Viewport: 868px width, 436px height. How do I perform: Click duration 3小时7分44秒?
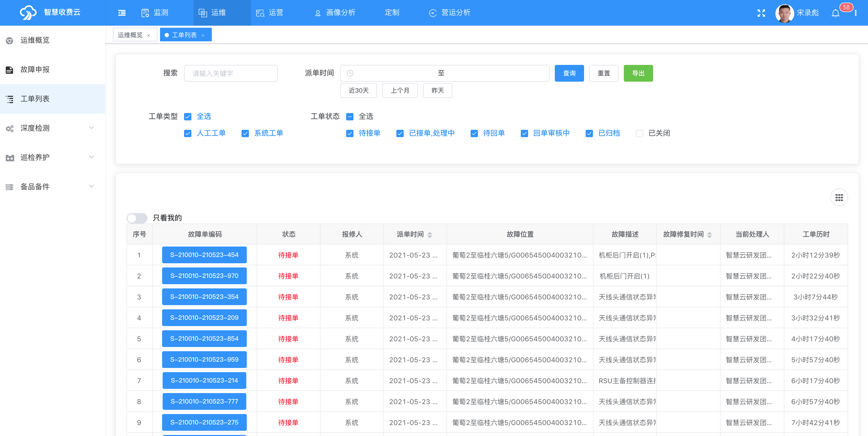(x=815, y=297)
